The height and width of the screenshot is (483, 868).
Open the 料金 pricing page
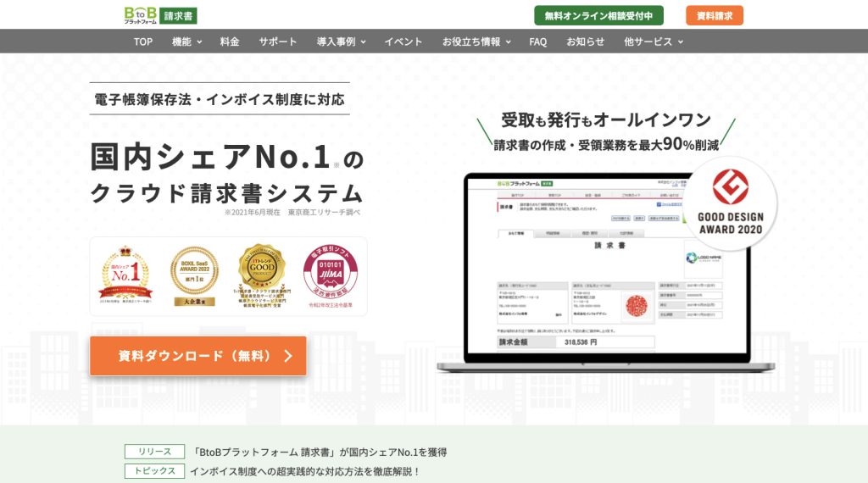tap(230, 42)
